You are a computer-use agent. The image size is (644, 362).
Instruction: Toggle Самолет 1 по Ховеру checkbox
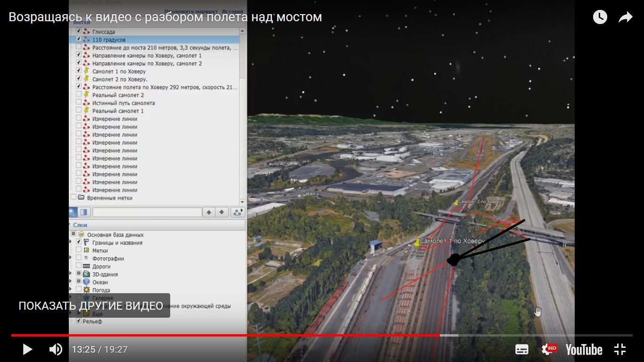coord(79,71)
